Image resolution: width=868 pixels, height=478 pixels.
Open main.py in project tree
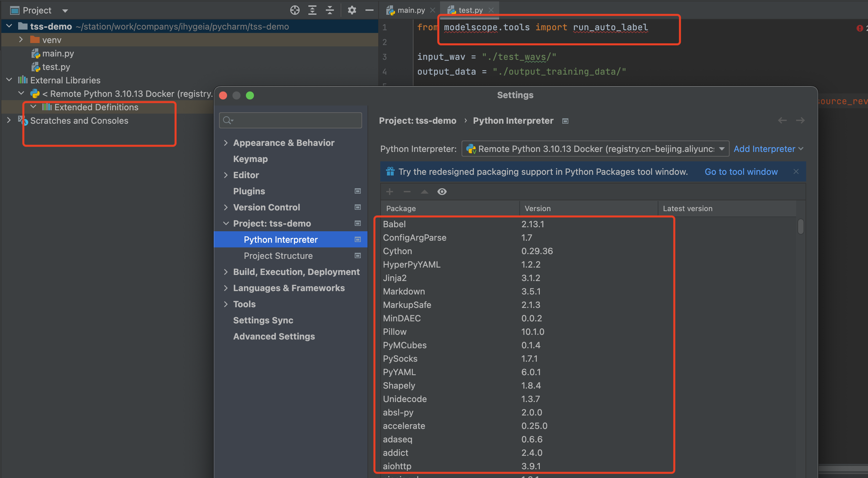58,53
